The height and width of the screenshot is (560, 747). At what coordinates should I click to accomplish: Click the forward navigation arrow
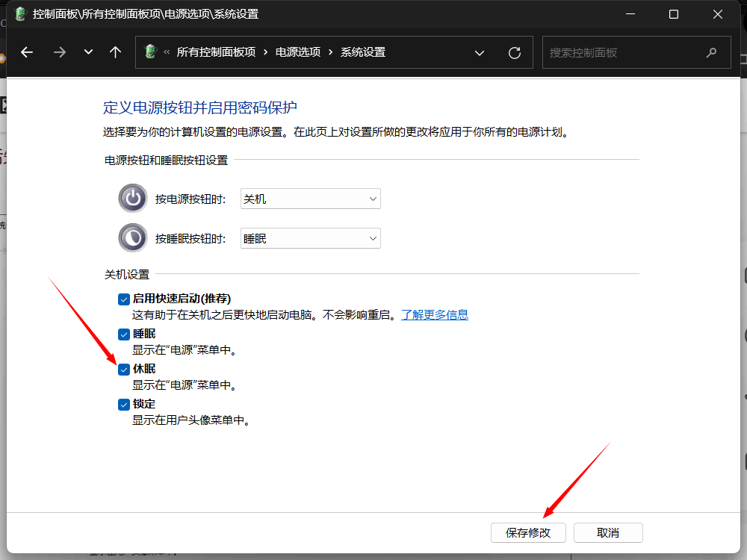click(60, 52)
